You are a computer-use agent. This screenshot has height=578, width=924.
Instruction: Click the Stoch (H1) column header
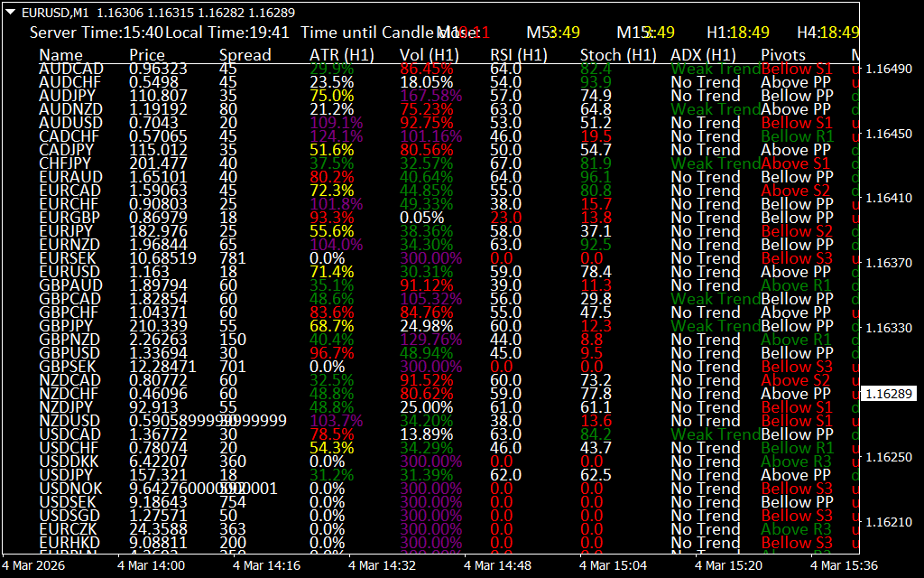click(618, 55)
